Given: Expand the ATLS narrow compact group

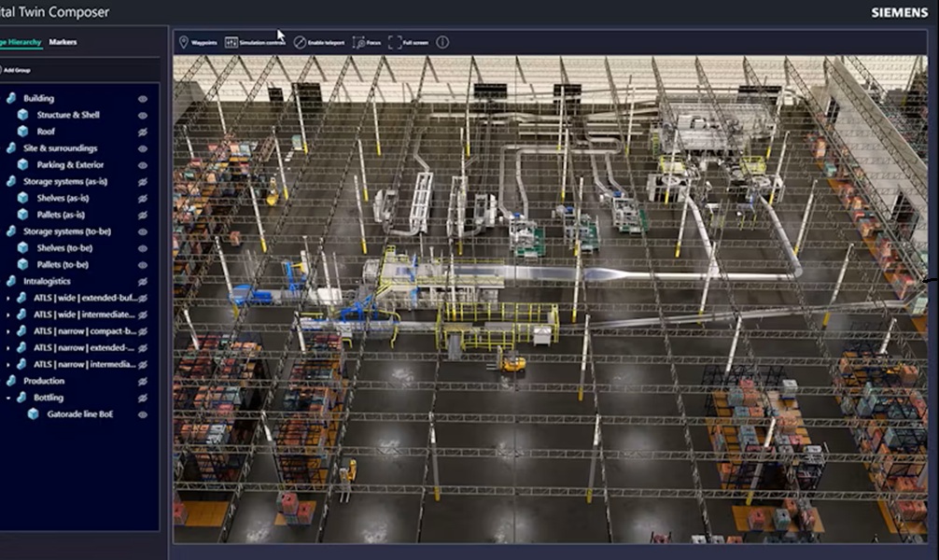Looking at the screenshot, I should 7,330.
